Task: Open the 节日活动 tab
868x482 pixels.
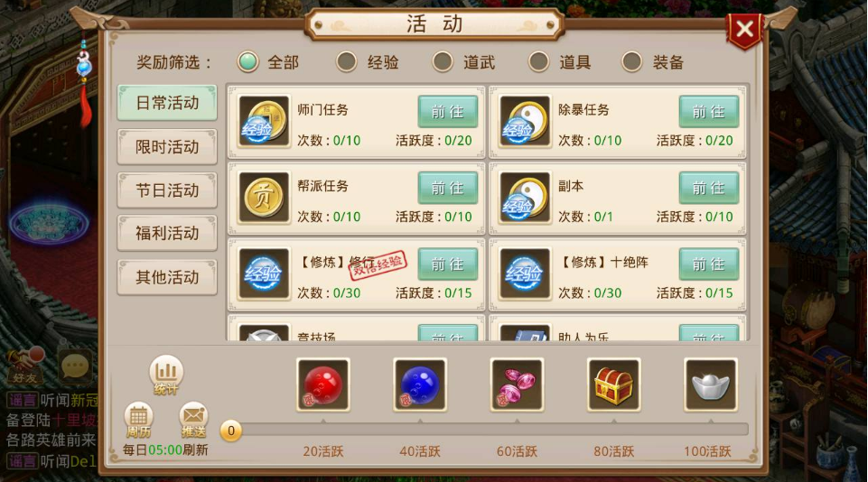Action: [167, 190]
